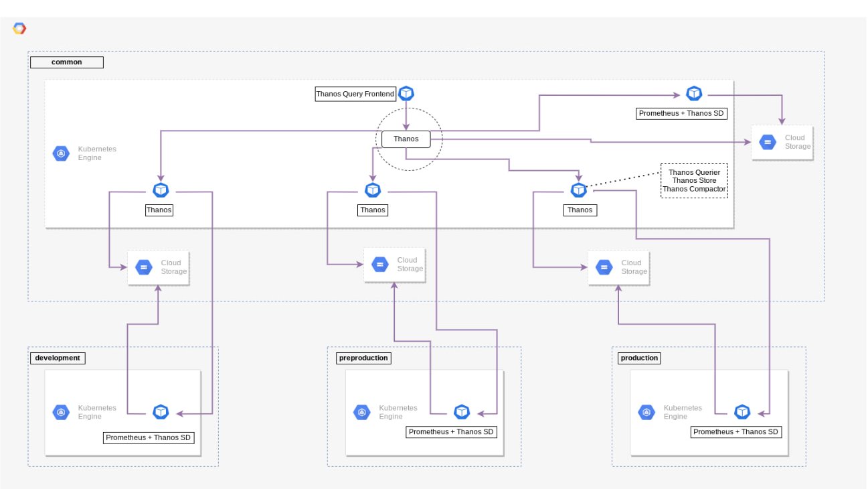Click Cloud Storage text above development

174,267
